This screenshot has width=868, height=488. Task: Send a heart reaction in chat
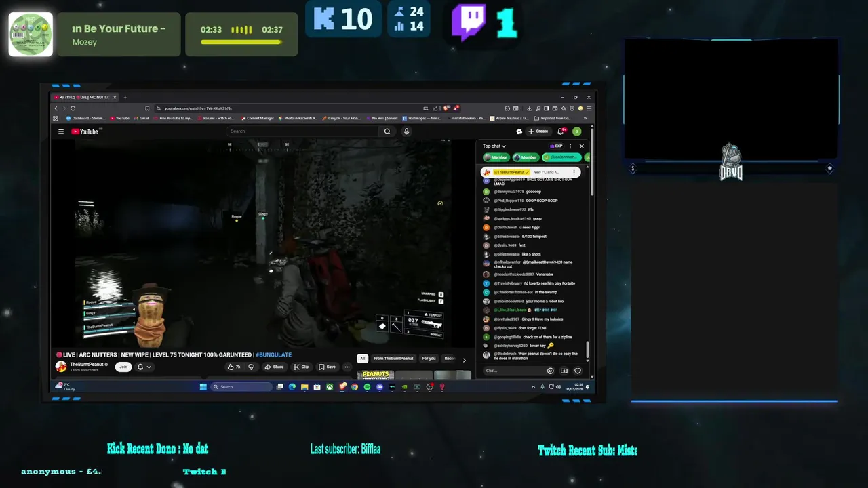pyautogui.click(x=578, y=371)
